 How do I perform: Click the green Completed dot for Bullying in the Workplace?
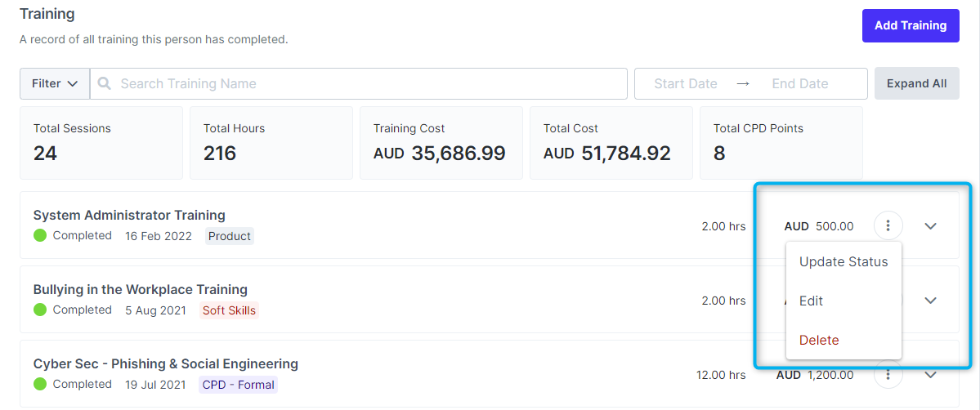(40, 310)
